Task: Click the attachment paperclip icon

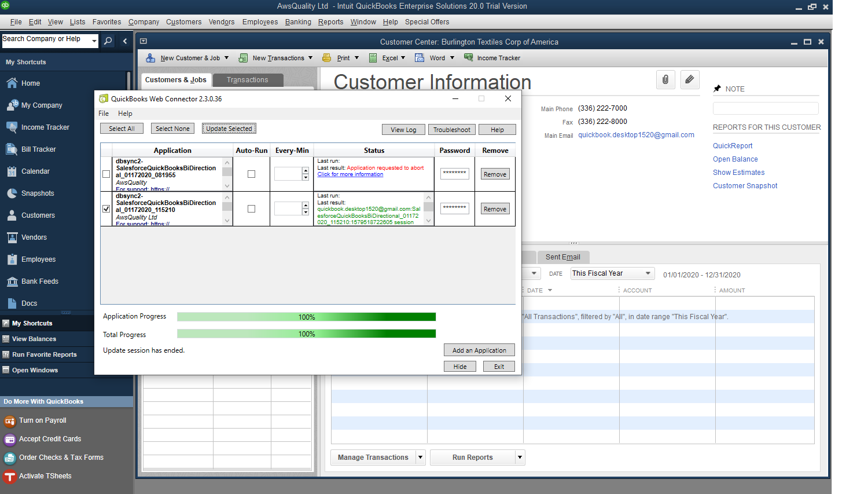Action: coord(665,79)
